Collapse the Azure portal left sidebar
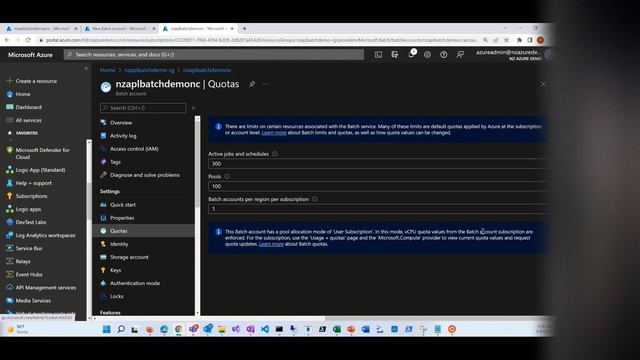Screen dimensions: 640x360 (x=86, y=69)
